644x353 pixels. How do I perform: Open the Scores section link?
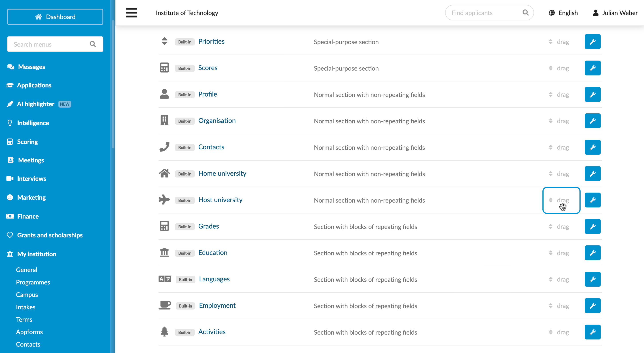208,68
